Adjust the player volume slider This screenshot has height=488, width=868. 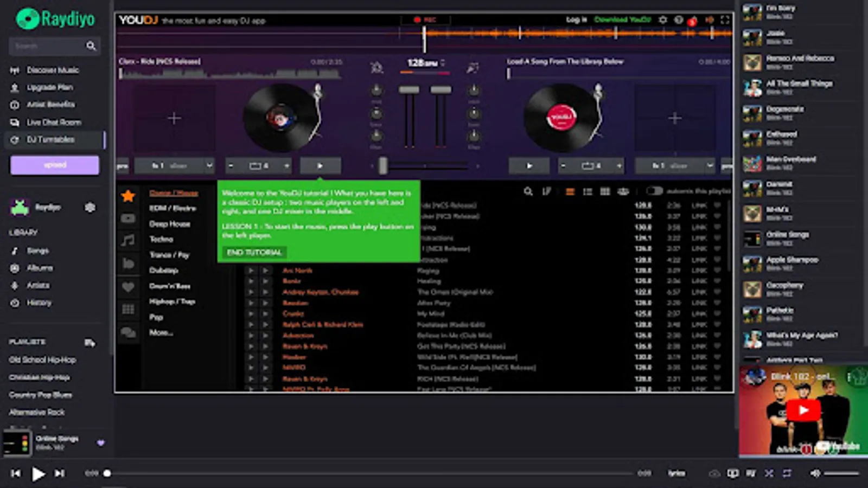842,473
